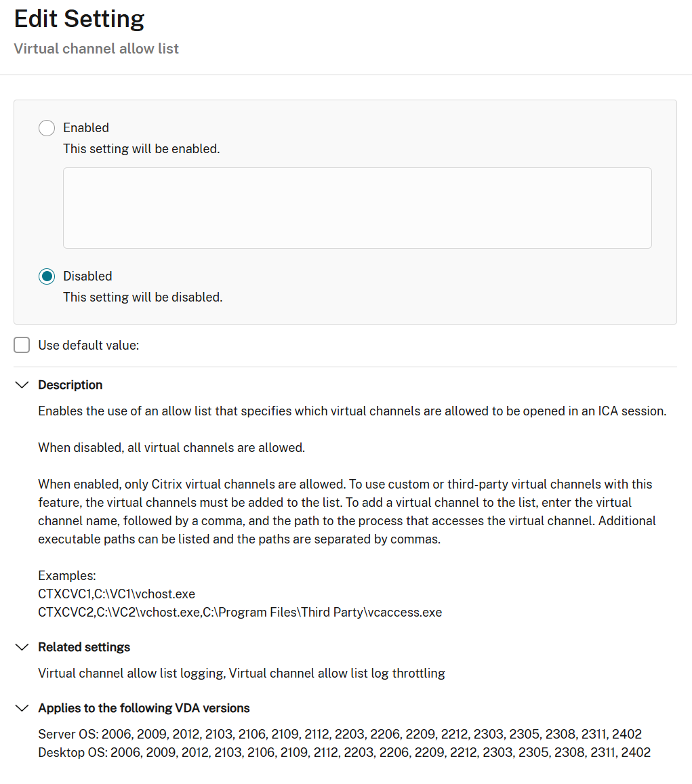Click the Related settings heading

pyautogui.click(x=84, y=647)
